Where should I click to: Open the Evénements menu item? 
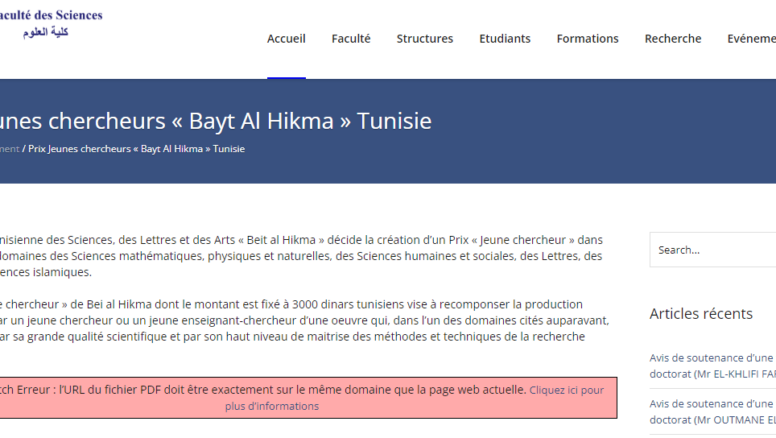tap(751, 39)
